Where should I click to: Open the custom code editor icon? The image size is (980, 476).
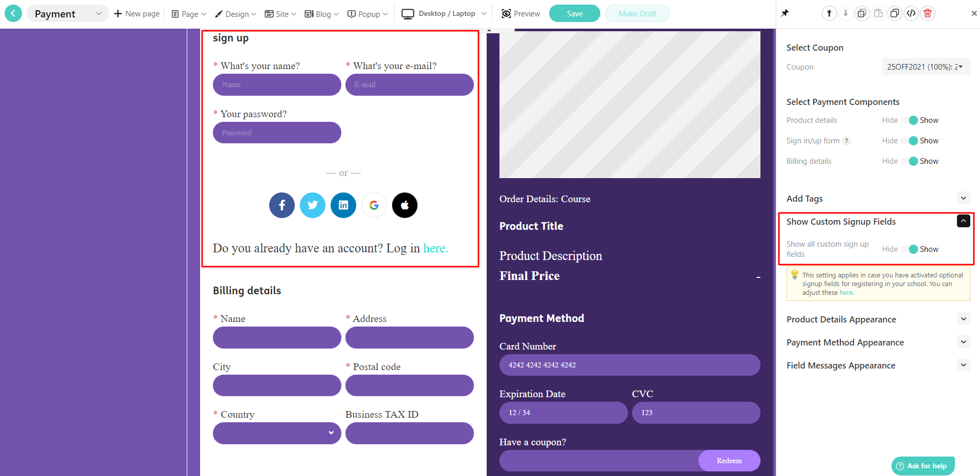coord(911,13)
